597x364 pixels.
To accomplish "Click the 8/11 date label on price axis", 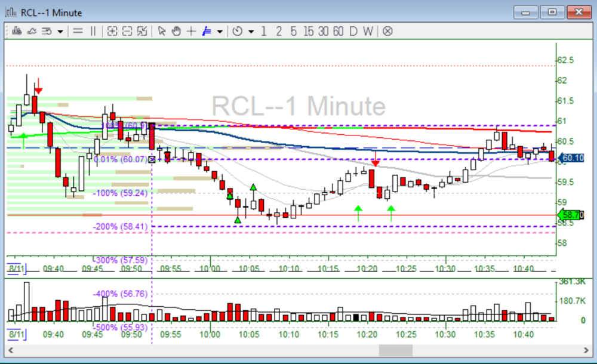I will pos(16,269).
